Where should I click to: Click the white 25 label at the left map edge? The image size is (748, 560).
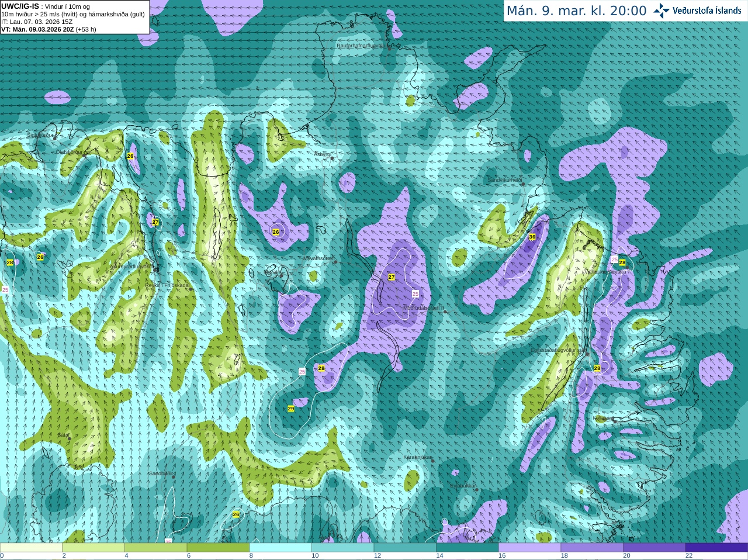coord(5,289)
